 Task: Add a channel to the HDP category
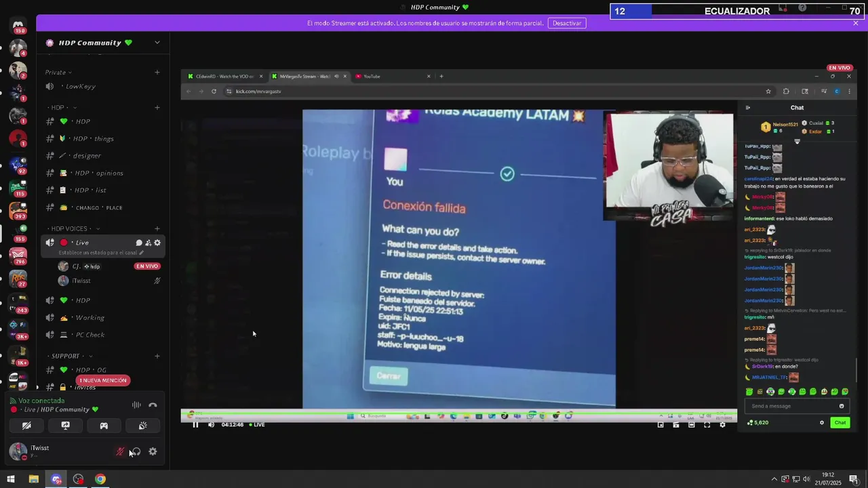[x=157, y=108]
